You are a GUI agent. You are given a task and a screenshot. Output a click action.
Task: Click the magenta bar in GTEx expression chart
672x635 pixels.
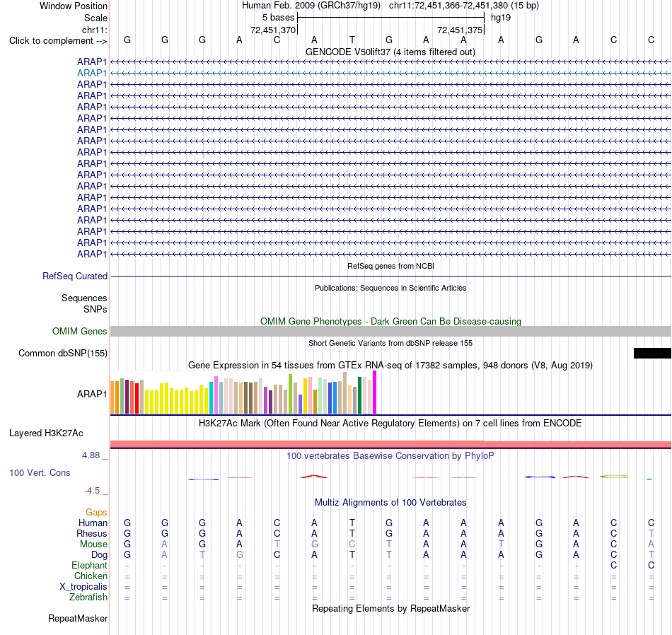click(x=375, y=392)
